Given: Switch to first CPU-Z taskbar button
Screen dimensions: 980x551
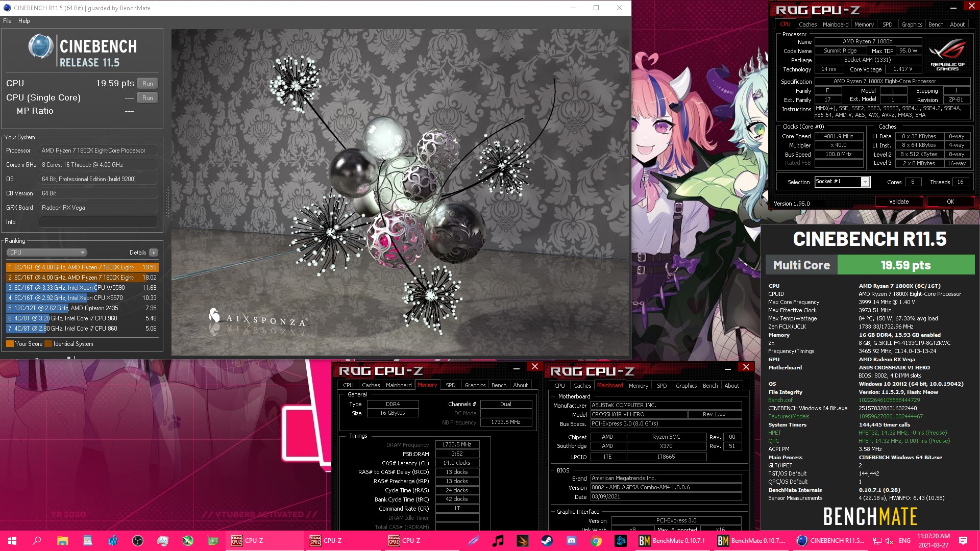Looking at the screenshot, I should (264, 541).
